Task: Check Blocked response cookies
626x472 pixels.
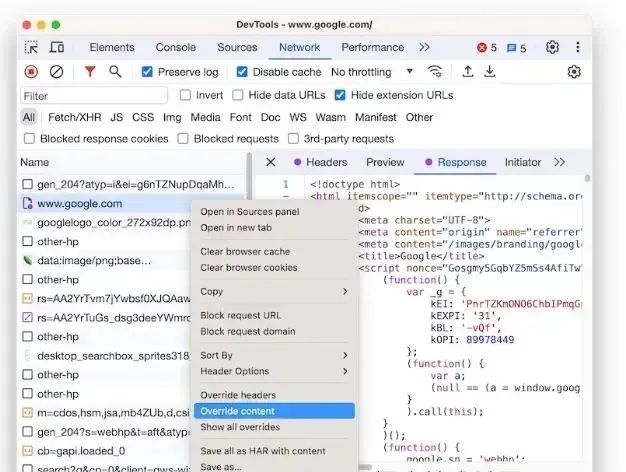Action: coord(29,139)
